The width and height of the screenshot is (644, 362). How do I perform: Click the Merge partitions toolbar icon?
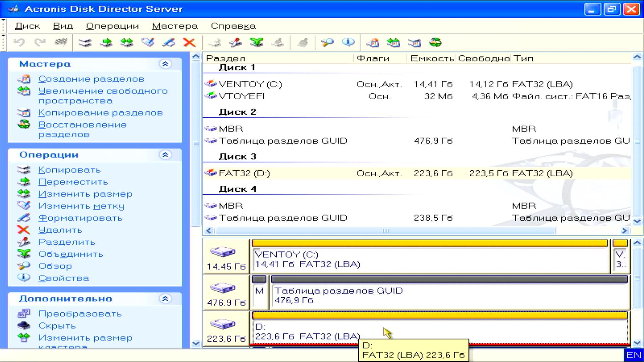(257, 43)
